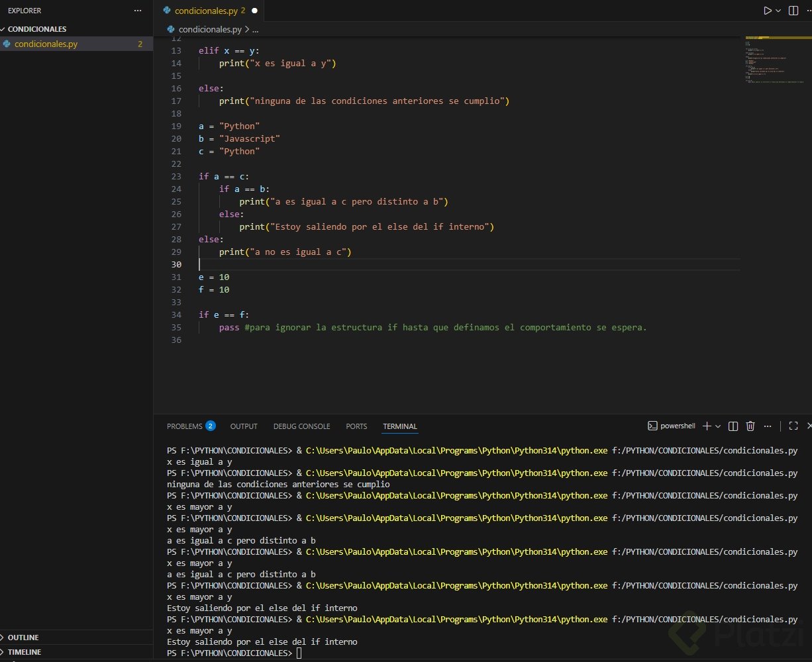The image size is (812, 662).
Task: Click condicionales.py in the breadcrumb path
Action: coord(209,29)
